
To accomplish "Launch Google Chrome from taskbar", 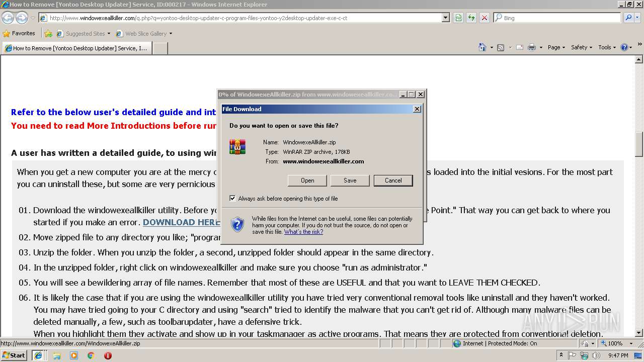I will (x=91, y=355).
